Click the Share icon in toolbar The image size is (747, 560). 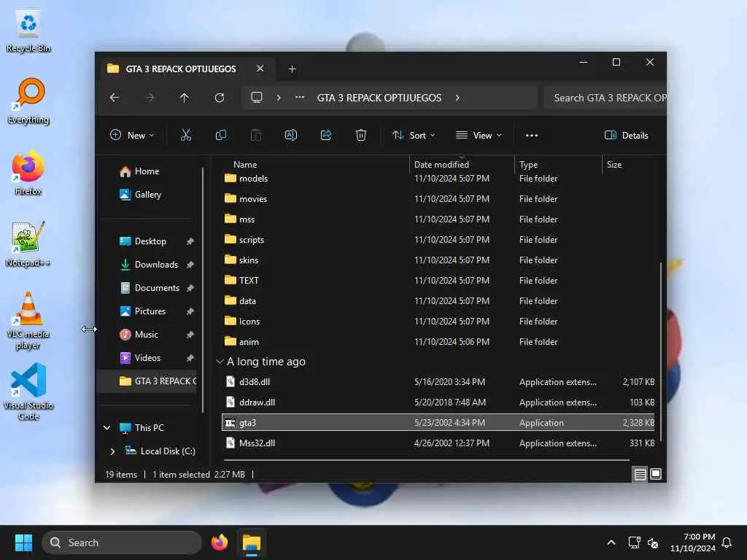point(326,135)
